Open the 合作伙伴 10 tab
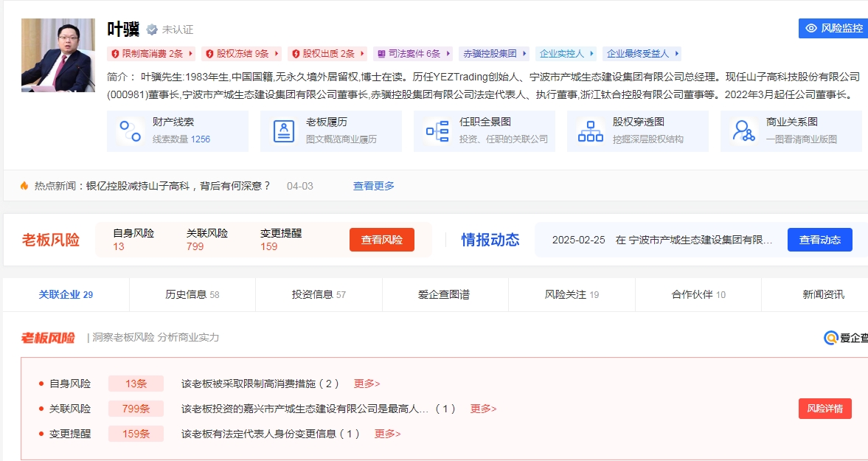Image resolution: width=868 pixels, height=461 pixels. (x=698, y=294)
